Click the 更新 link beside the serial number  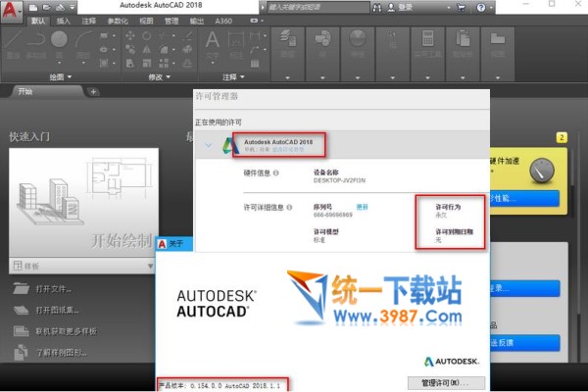tap(362, 207)
